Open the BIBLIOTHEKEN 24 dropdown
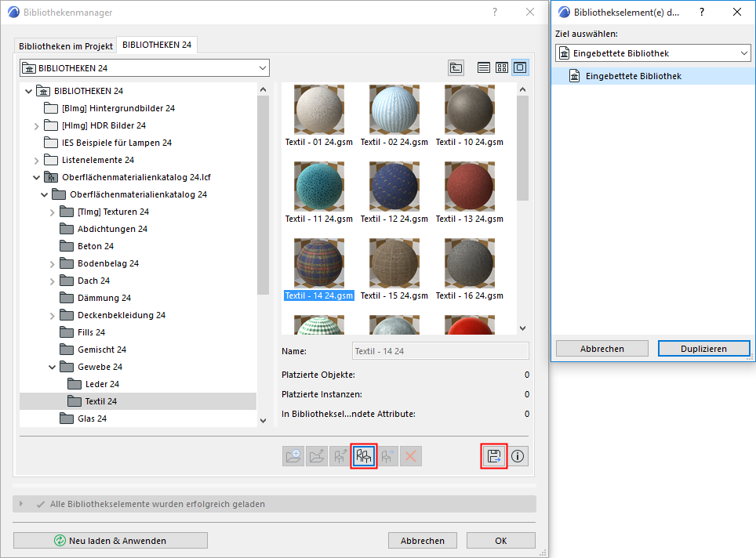This screenshot has height=558, width=756. 144,68
